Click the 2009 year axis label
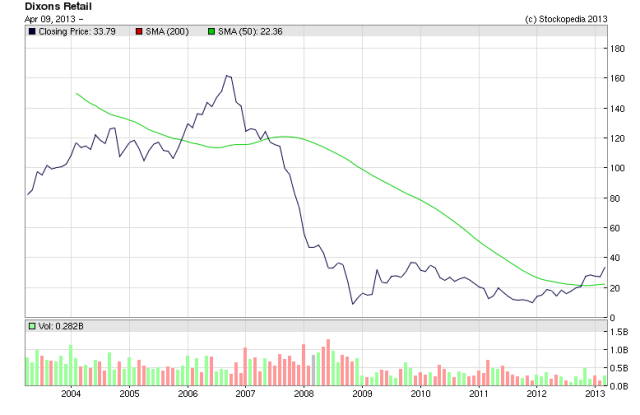Screen dimensions: 640x415 362,394
